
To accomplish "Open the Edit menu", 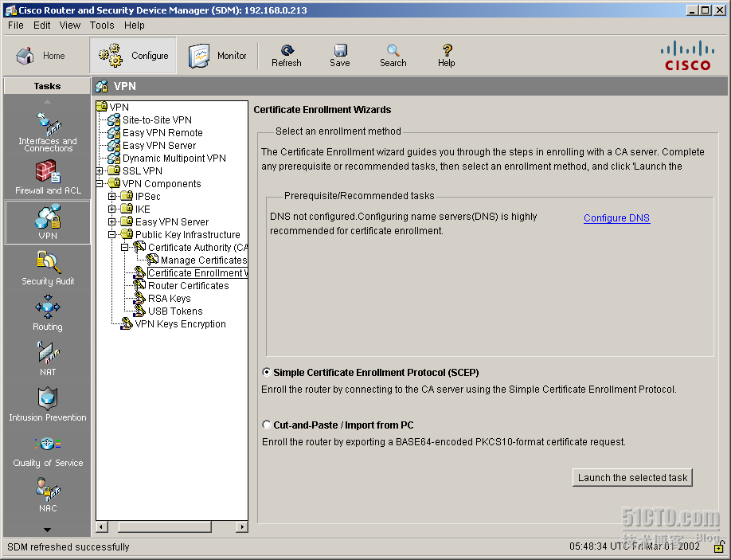I will pos(42,25).
